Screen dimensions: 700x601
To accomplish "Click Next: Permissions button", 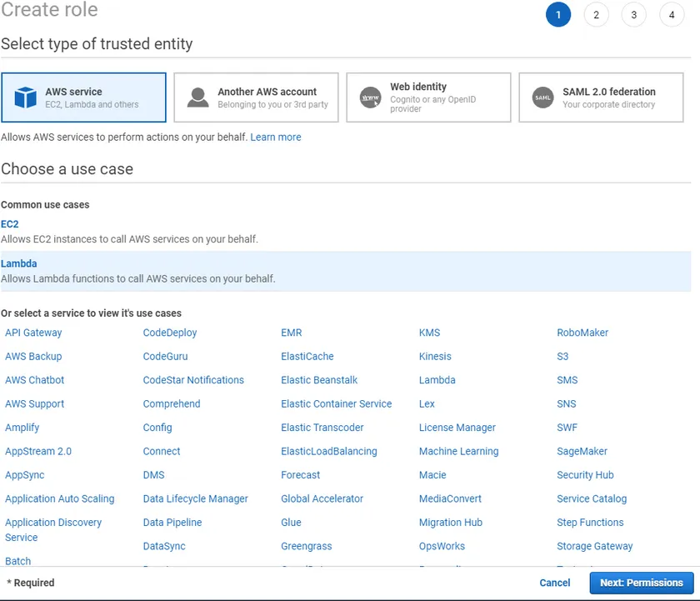I will pos(642,583).
